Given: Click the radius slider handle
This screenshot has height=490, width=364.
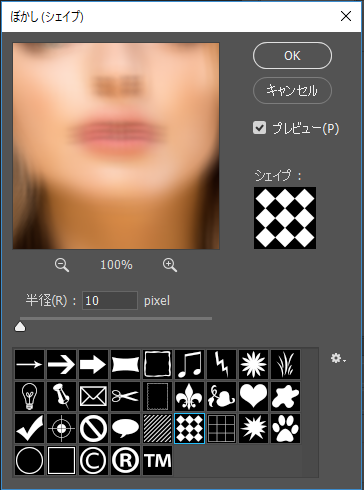Looking at the screenshot, I should [20, 327].
